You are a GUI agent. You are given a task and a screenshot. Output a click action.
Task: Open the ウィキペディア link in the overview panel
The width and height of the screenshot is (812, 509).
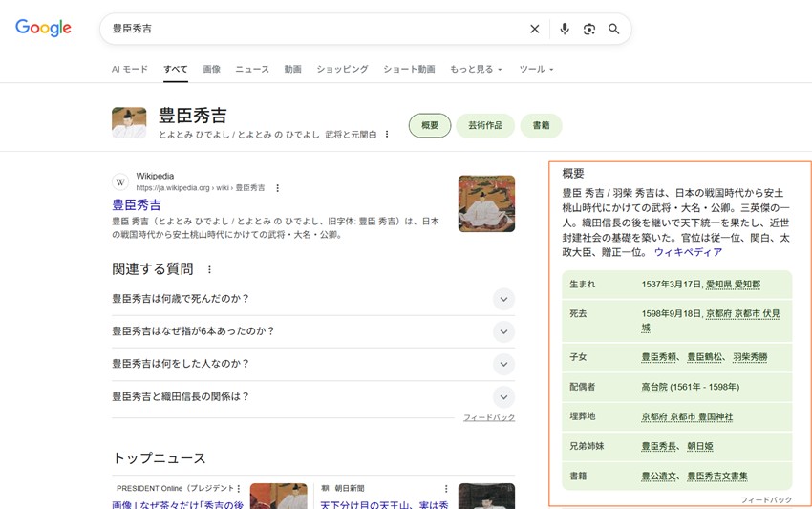(688, 252)
